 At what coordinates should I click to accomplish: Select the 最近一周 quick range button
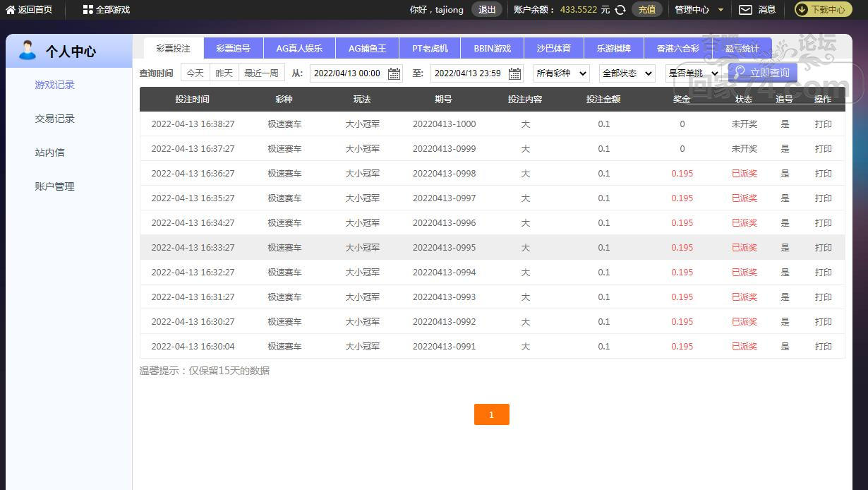[262, 73]
